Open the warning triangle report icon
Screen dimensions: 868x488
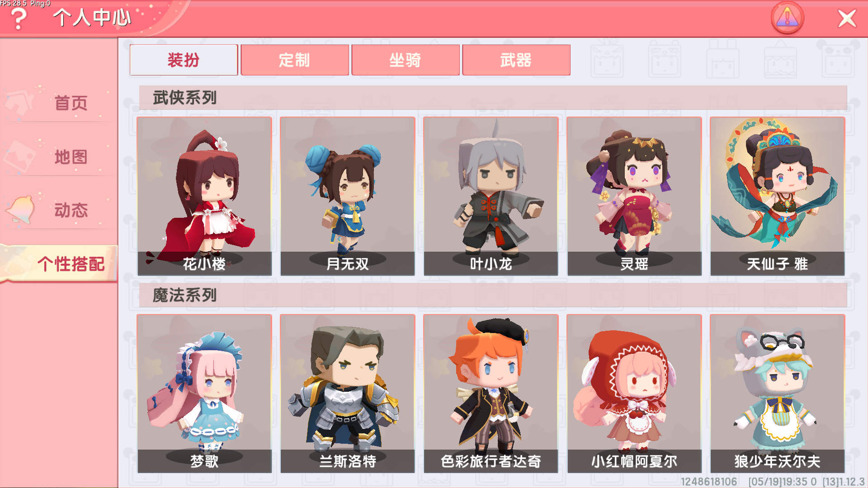787,19
